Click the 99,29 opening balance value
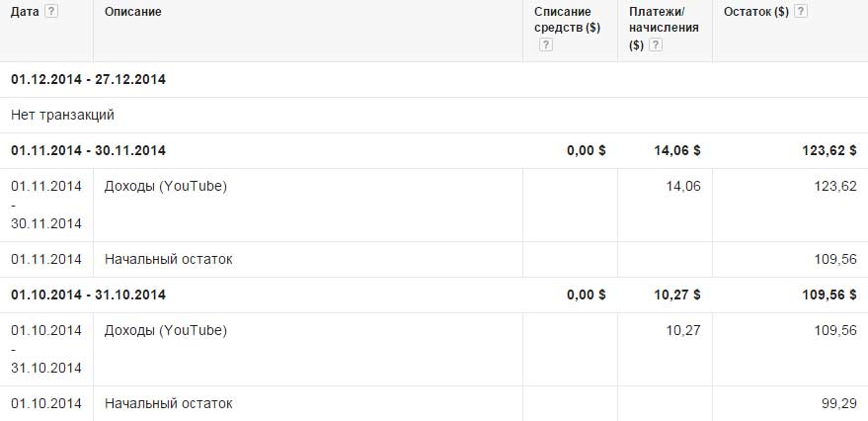The image size is (868, 421). tap(839, 403)
